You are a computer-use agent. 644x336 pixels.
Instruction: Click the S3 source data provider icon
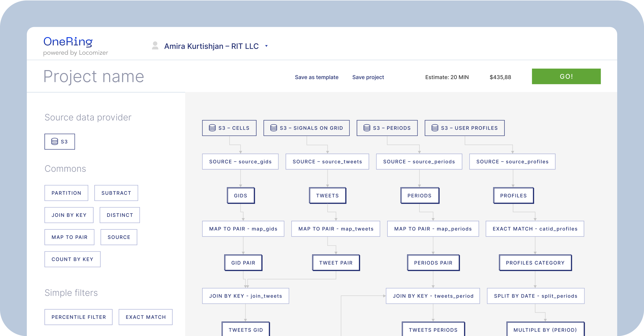click(55, 142)
